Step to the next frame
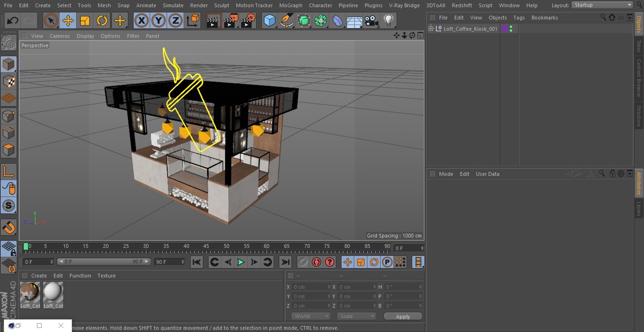Screen dimensions: 644x332 pos(254,262)
